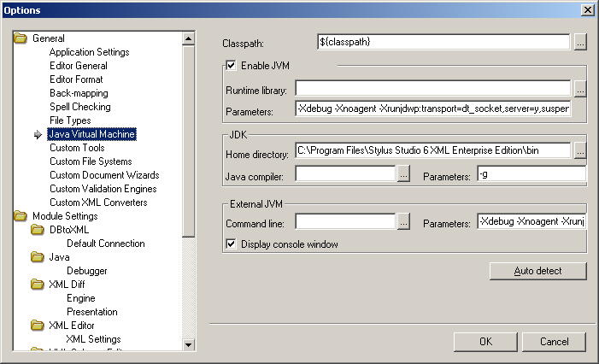This screenshot has height=364, width=599.
Task: Toggle Display console window checkbox
Action: click(x=231, y=244)
